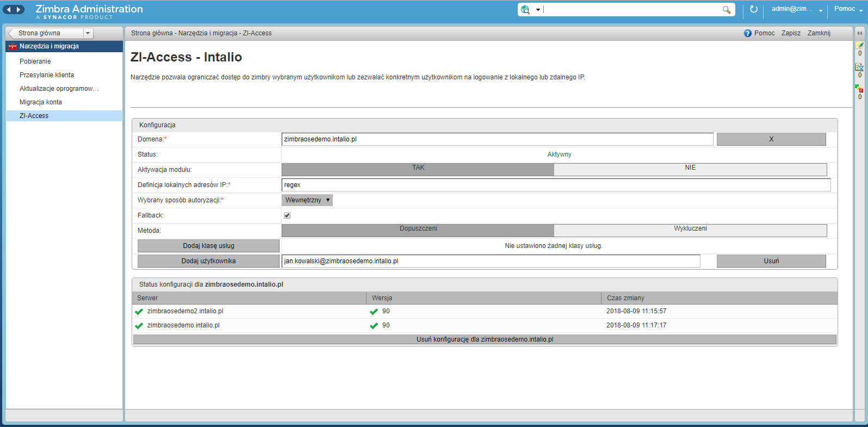Click green checkmark beside zimbraosedemo.intalio.pl server row
Viewport: 868px width, 427px height.
click(139, 326)
